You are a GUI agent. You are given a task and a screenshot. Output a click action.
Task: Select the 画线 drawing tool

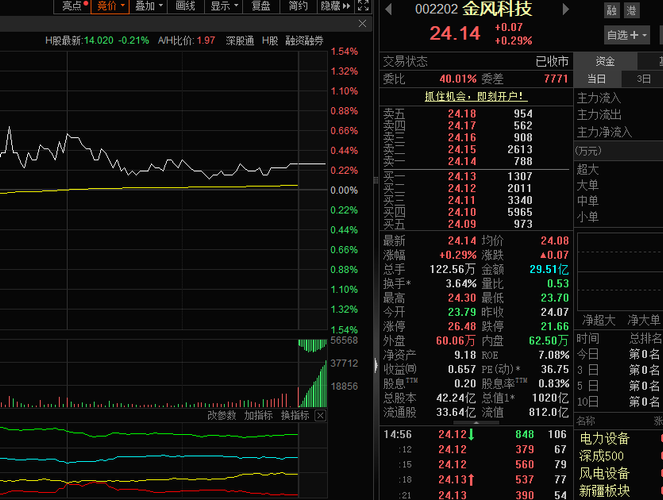tap(185, 6)
